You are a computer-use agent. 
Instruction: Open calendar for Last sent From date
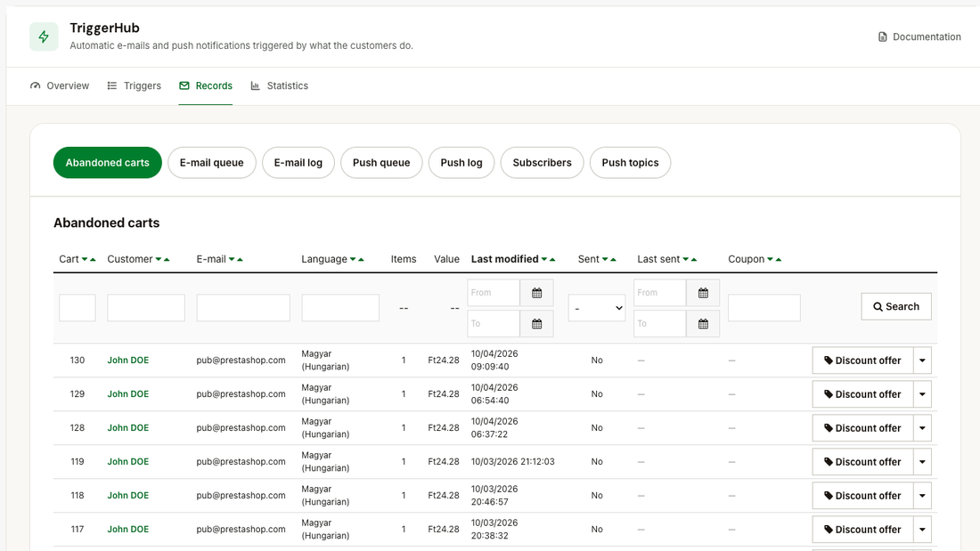click(703, 293)
